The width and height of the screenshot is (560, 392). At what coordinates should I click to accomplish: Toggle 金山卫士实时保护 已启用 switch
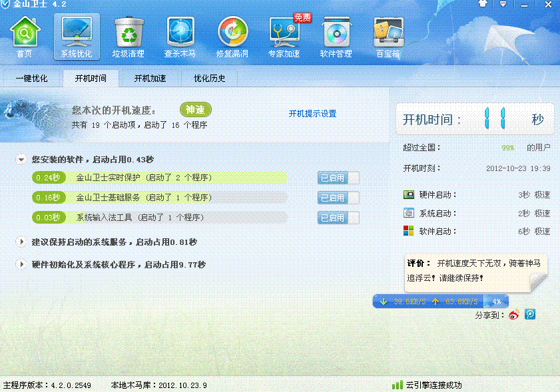(338, 178)
